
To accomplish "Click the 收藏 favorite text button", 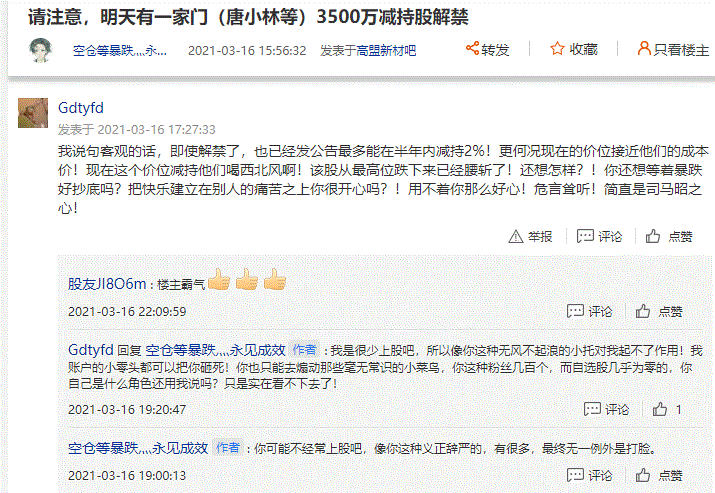I will coord(583,49).
